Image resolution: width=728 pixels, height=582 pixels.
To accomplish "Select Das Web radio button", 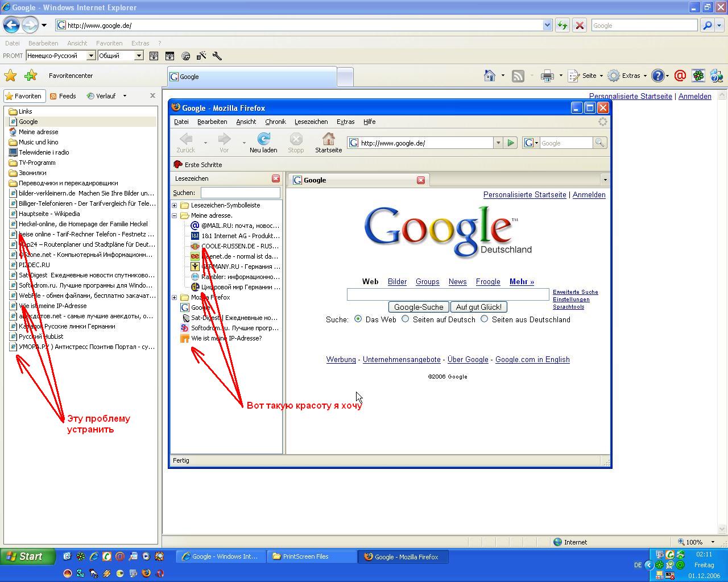I will click(x=358, y=319).
